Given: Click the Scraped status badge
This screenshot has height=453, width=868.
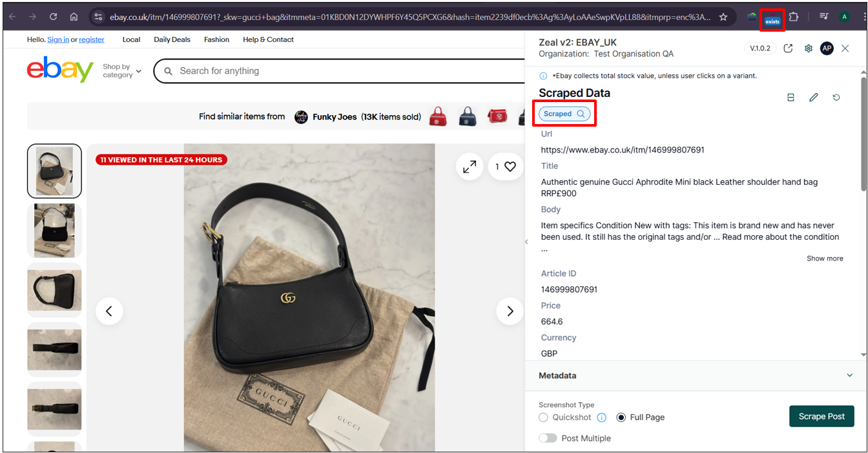Looking at the screenshot, I should point(564,114).
